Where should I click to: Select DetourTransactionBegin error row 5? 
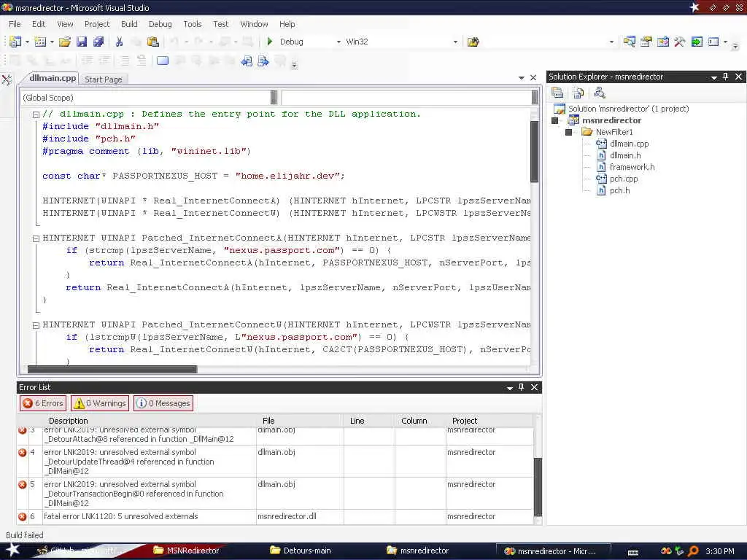click(x=275, y=494)
